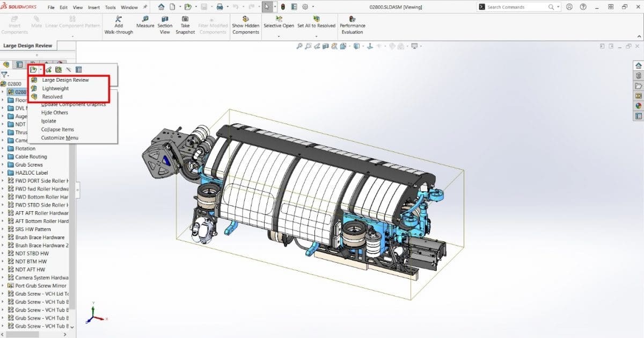Choose Lightweight from the open mode menu
Viewport: 644px width, 338px height.
pos(55,88)
